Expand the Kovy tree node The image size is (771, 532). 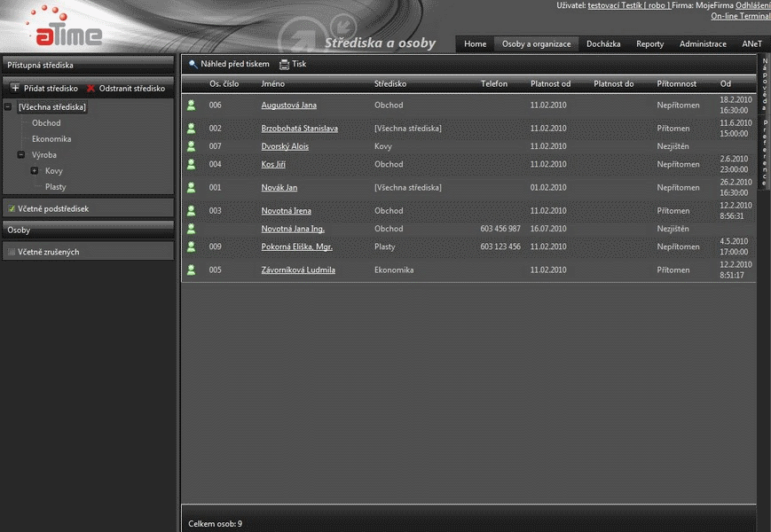[35, 171]
